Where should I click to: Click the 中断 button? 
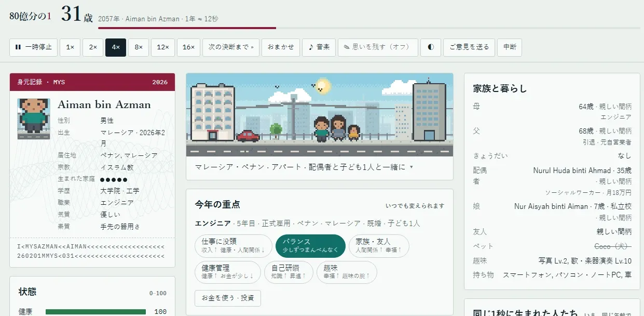[509, 47]
